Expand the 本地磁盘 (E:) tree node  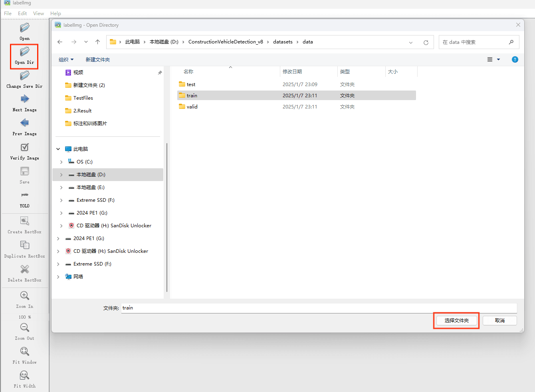[61, 187]
